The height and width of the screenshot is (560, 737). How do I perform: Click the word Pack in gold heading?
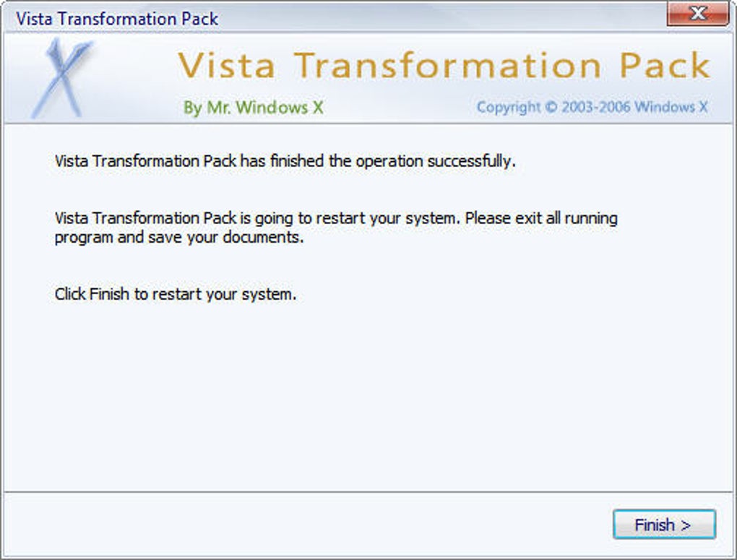(x=665, y=65)
